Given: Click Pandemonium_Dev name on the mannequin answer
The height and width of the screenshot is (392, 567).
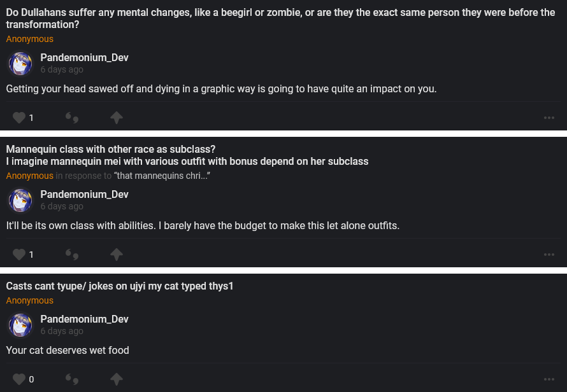Looking at the screenshot, I should coord(84,194).
